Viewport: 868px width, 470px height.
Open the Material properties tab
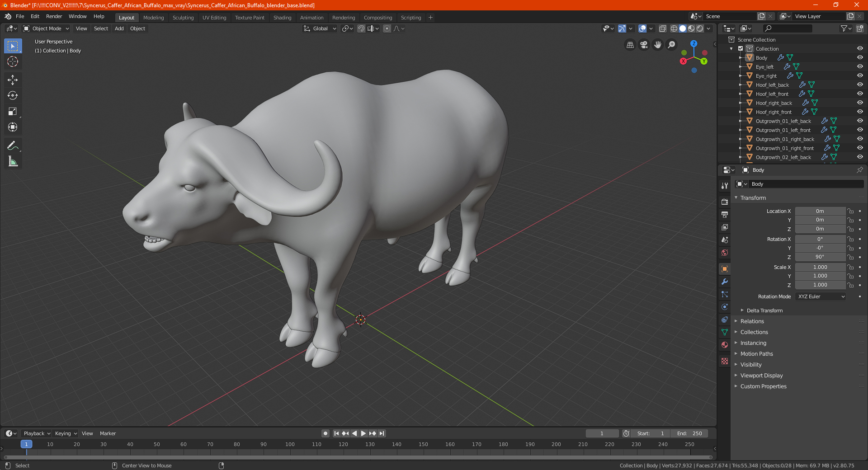pos(725,345)
